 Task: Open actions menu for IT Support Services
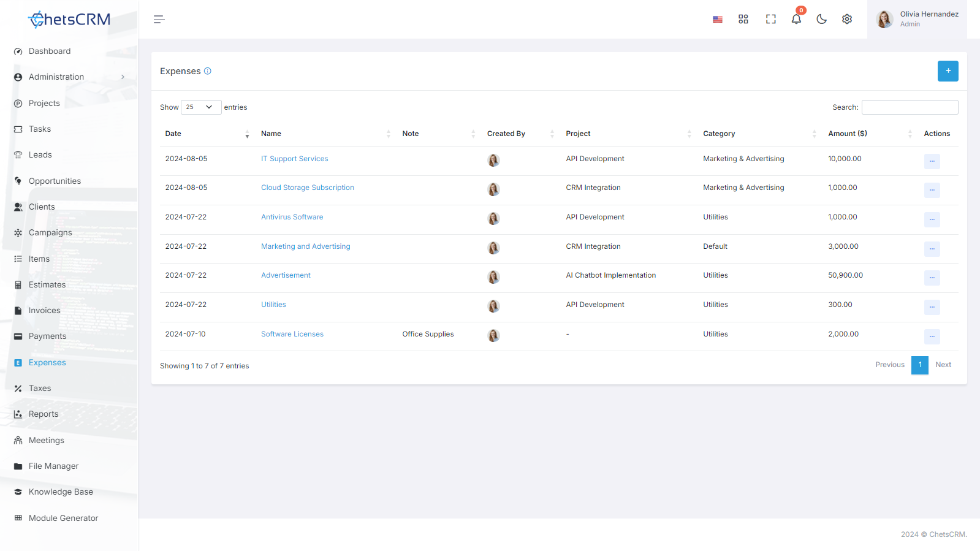(932, 161)
